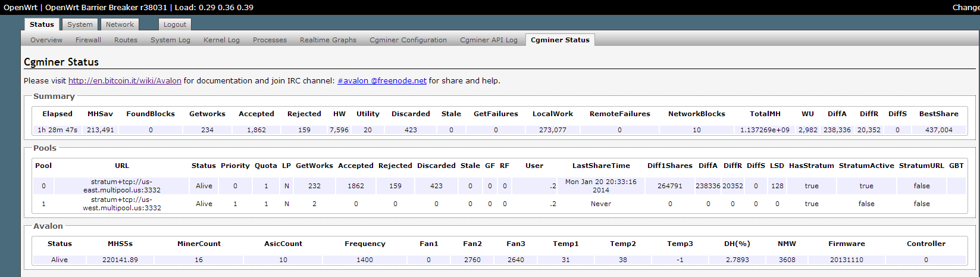Click Fan2 value 2760
The image size is (980, 277).
coord(472,260)
